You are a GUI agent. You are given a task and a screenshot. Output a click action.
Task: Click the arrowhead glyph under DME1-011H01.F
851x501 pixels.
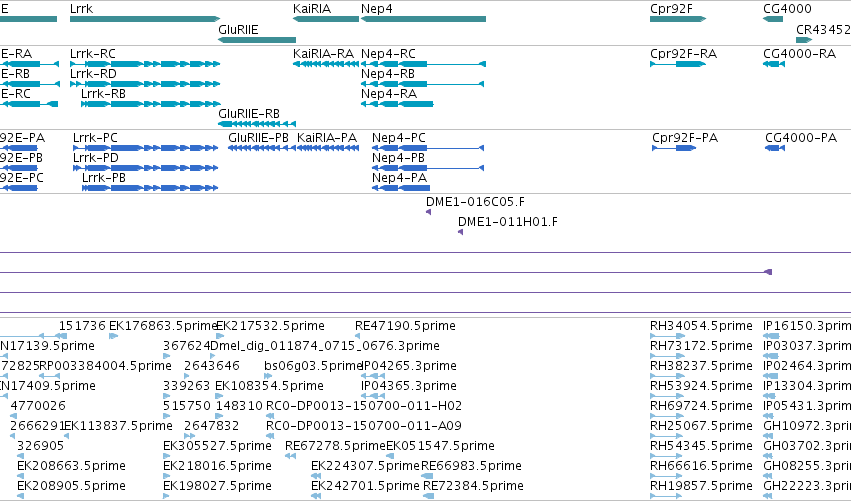click(460, 232)
